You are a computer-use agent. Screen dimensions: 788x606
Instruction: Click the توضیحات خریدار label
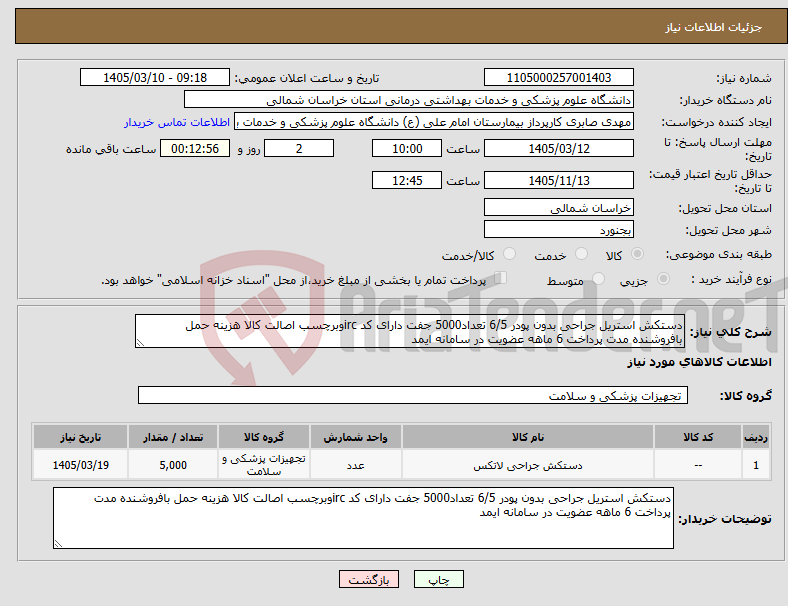[725, 519]
